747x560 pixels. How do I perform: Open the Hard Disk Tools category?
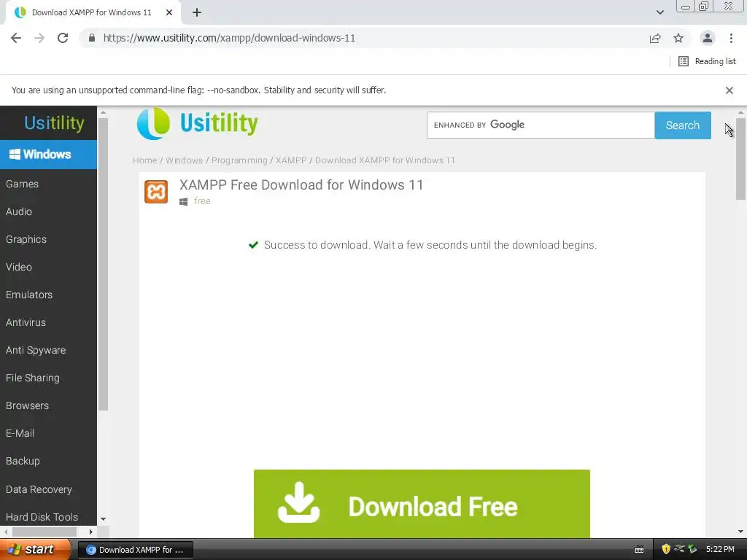point(42,517)
